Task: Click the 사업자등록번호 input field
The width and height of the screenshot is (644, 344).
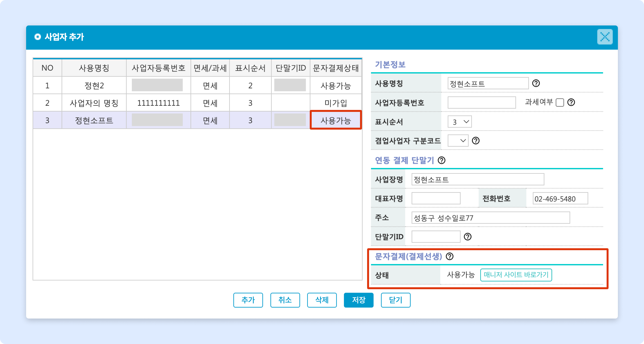Action: [482, 103]
